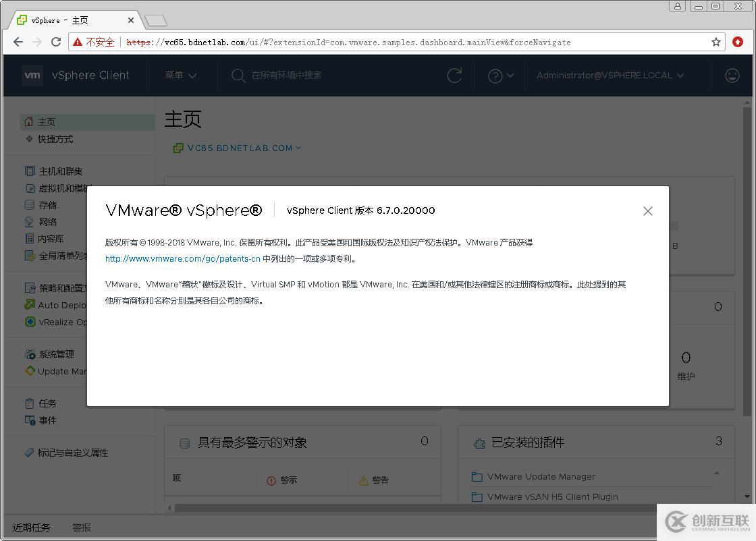Click the Chrome user profile button
The height and width of the screenshot is (541, 756).
678,6
